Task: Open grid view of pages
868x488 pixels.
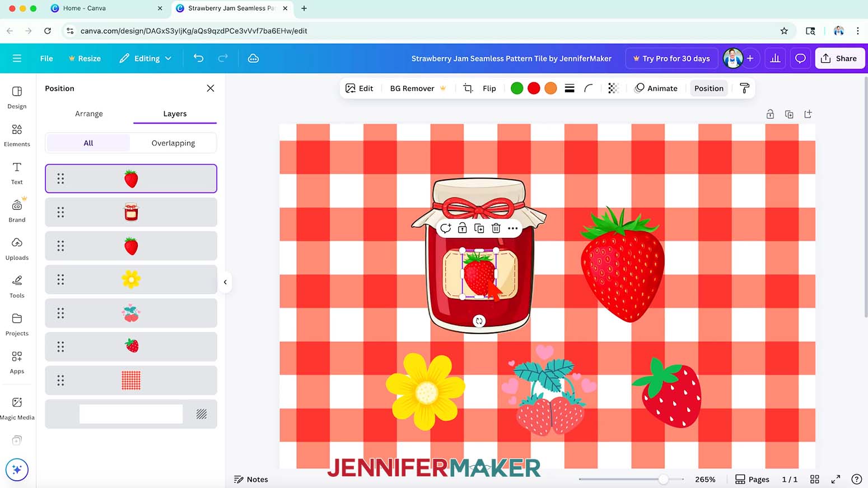Action: point(815,480)
